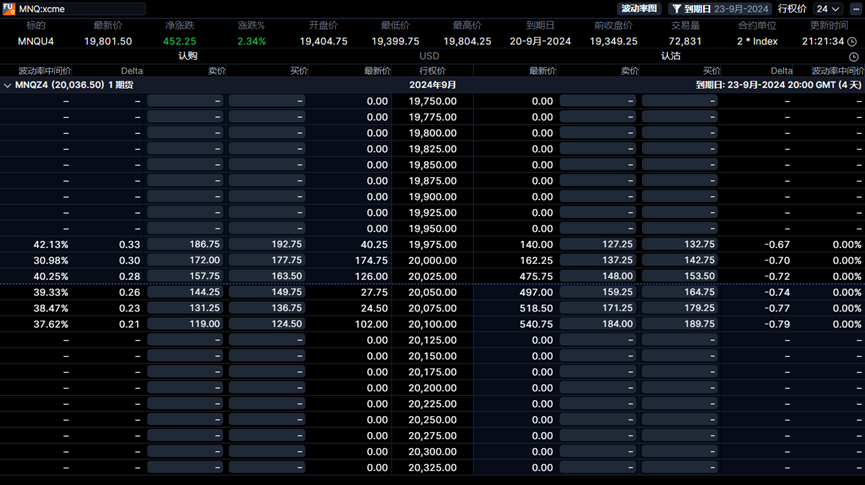Click the clock icon next to update time
The image size is (865, 485).
853,41
